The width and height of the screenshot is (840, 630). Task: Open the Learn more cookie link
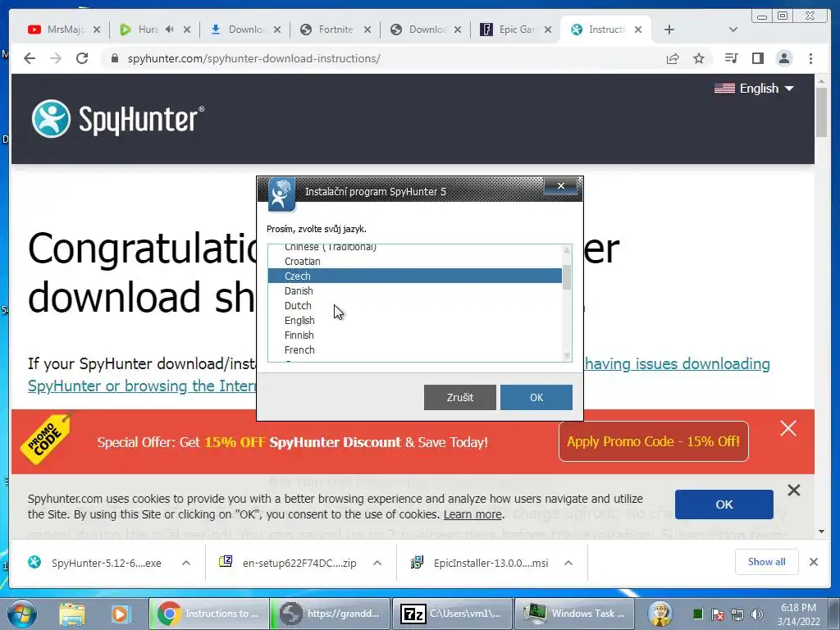point(472,514)
